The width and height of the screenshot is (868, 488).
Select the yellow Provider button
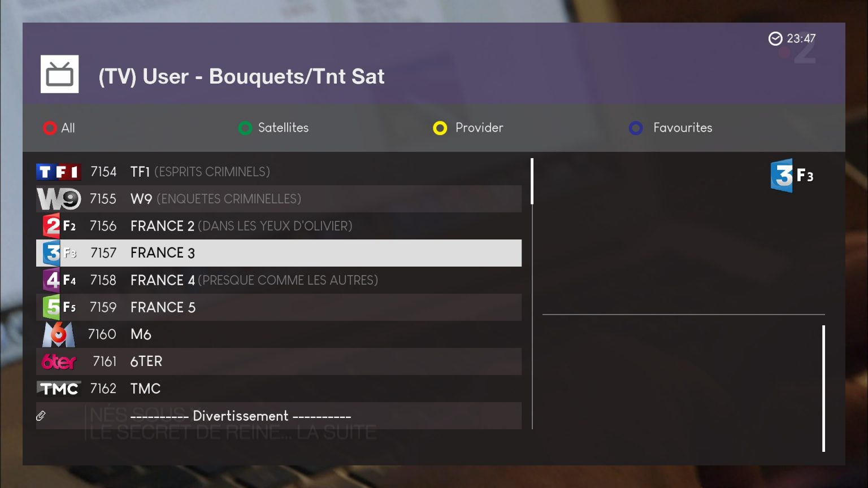468,128
